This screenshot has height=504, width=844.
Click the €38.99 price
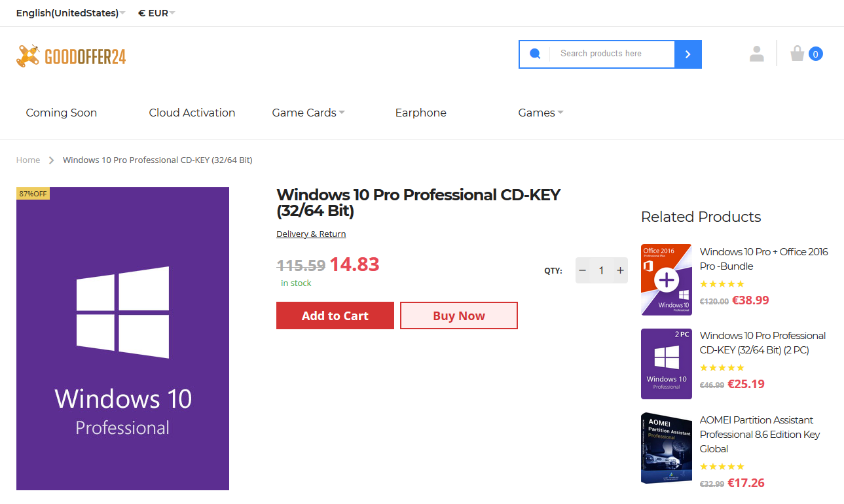[750, 300]
